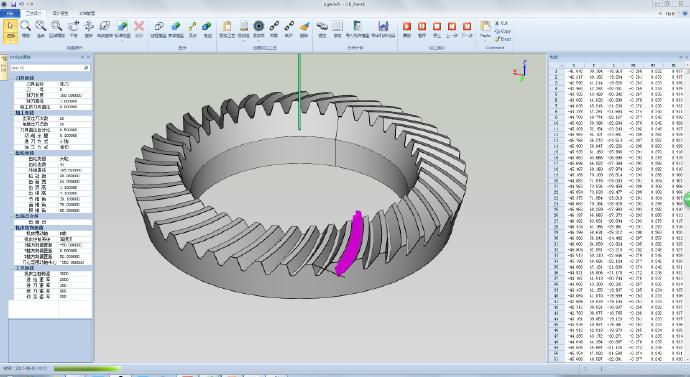
Task: Click Copy in the Clipboard group
Action: pos(503,31)
